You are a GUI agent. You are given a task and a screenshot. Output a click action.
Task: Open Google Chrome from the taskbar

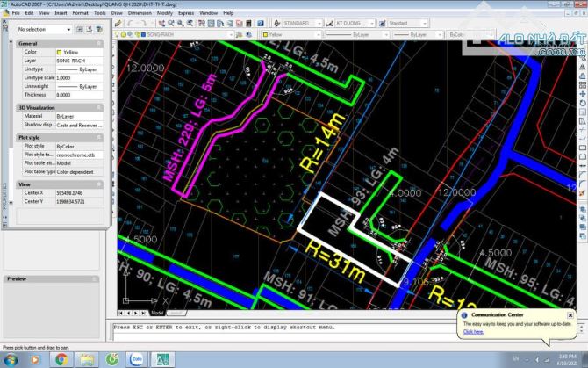[x=61, y=359]
